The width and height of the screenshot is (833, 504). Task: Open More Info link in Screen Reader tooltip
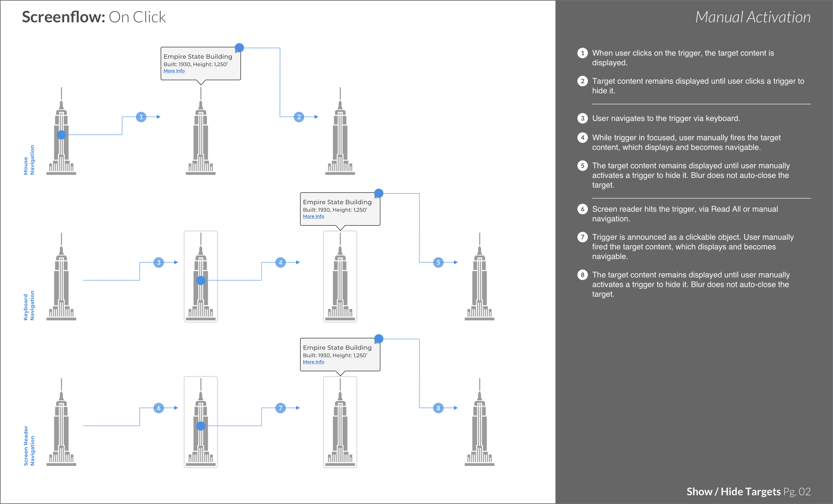coord(313,362)
